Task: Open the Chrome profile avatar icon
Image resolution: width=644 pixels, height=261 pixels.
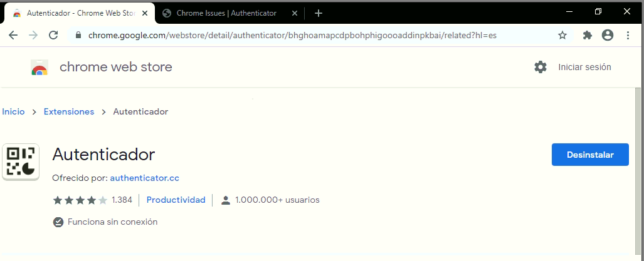Action: 608,35
